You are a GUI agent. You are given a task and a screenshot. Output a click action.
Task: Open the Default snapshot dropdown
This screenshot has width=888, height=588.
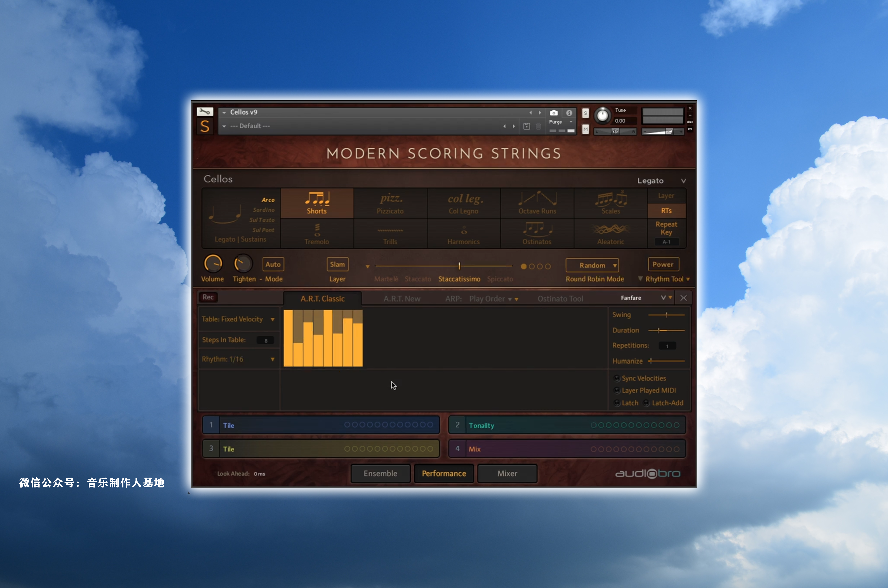click(224, 126)
